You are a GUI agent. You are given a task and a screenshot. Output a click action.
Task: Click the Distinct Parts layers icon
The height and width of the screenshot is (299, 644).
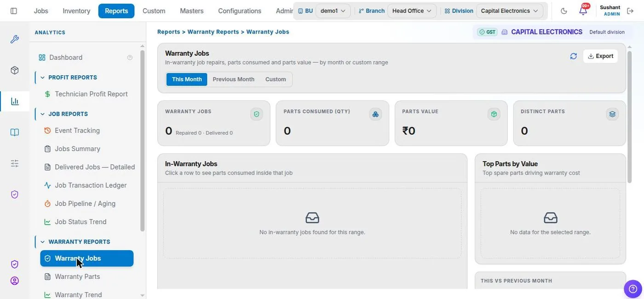pyautogui.click(x=612, y=114)
